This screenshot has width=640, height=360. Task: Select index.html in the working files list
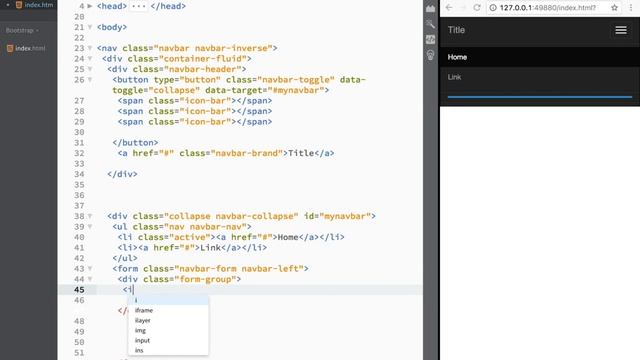35,5
